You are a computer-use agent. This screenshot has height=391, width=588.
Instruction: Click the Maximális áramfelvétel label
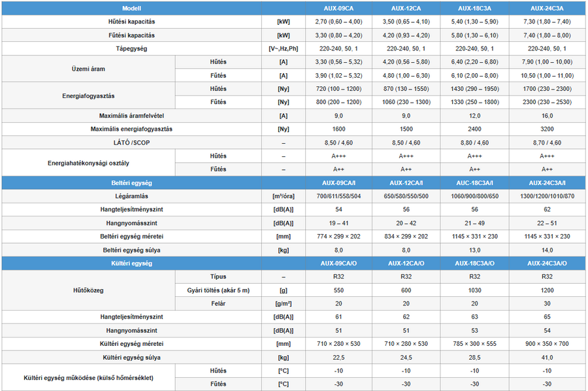[131, 116]
